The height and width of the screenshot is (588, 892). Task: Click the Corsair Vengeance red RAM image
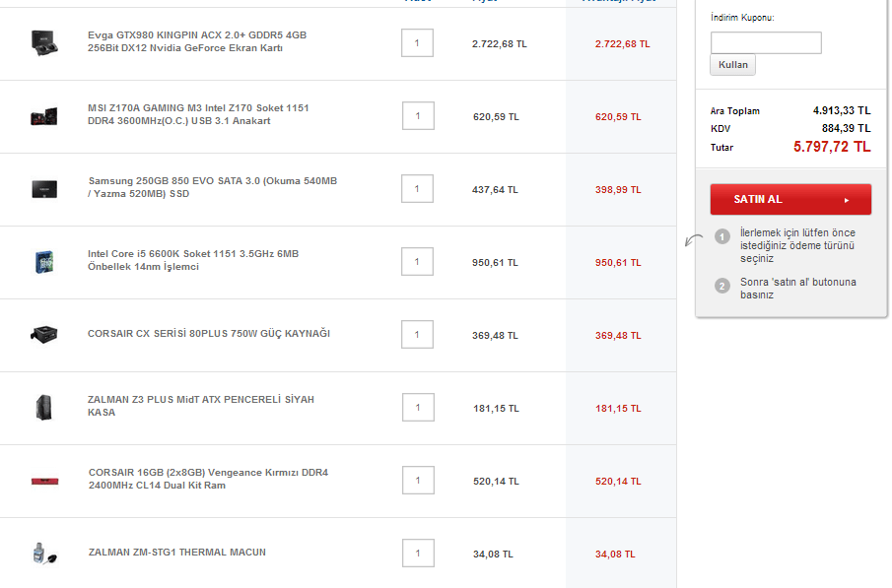tap(44, 481)
